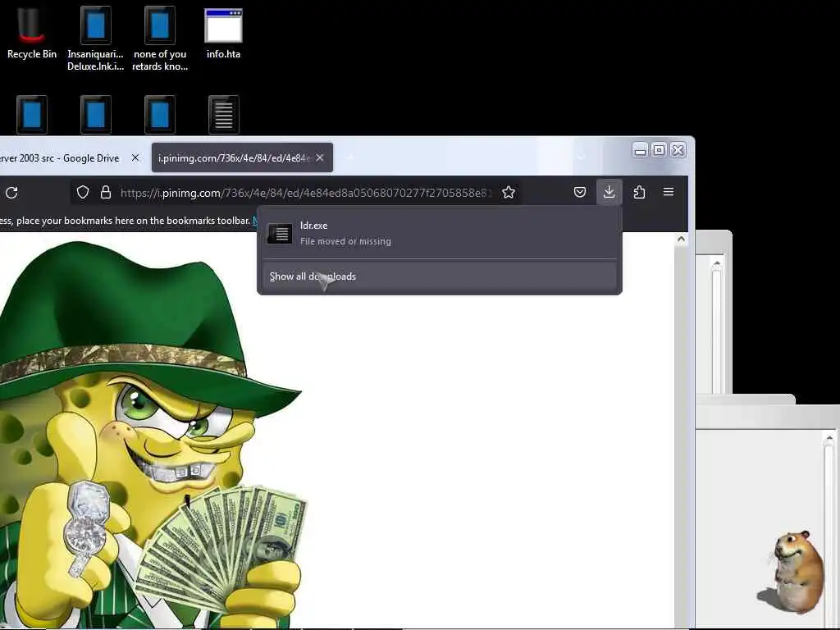Close the i.pinimg.com tab

[320, 157]
